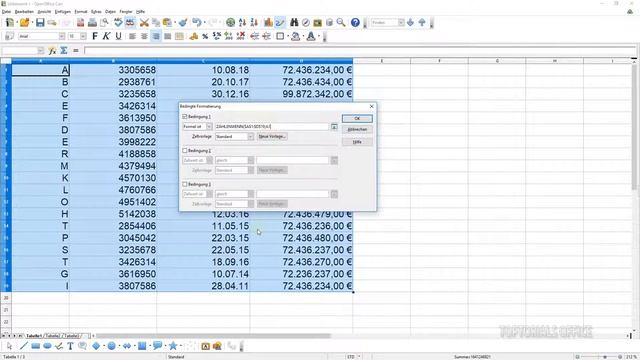Apply Underline with U icon

click(x=118, y=36)
